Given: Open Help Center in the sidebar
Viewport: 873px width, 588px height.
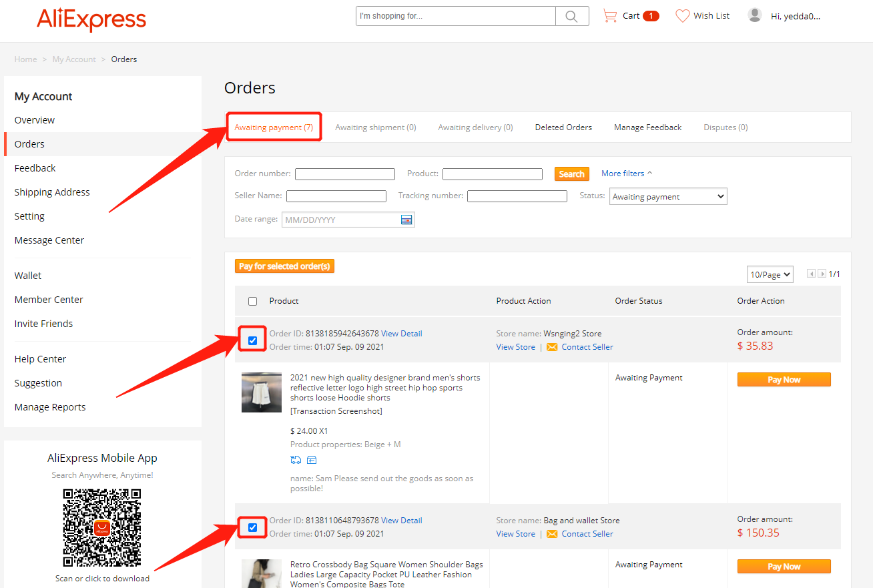Looking at the screenshot, I should (x=41, y=359).
